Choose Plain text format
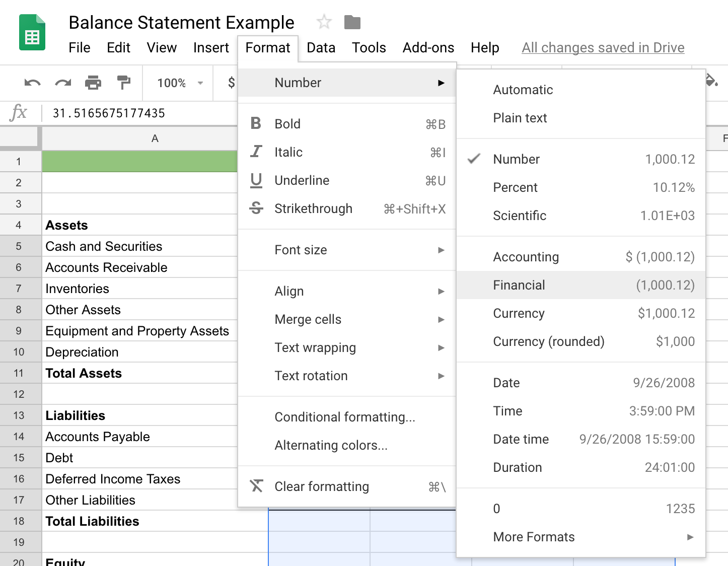Screen dimensions: 728x566 (581, 118)
